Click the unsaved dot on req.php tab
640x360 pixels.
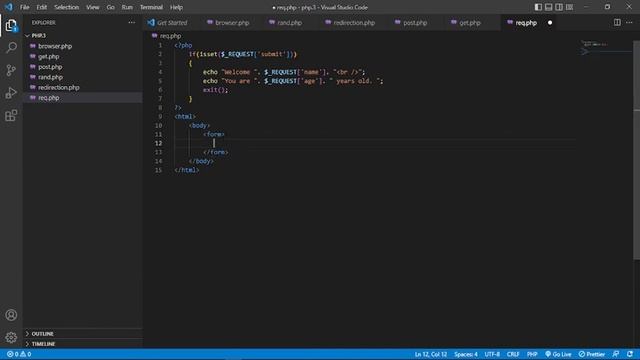(550, 23)
